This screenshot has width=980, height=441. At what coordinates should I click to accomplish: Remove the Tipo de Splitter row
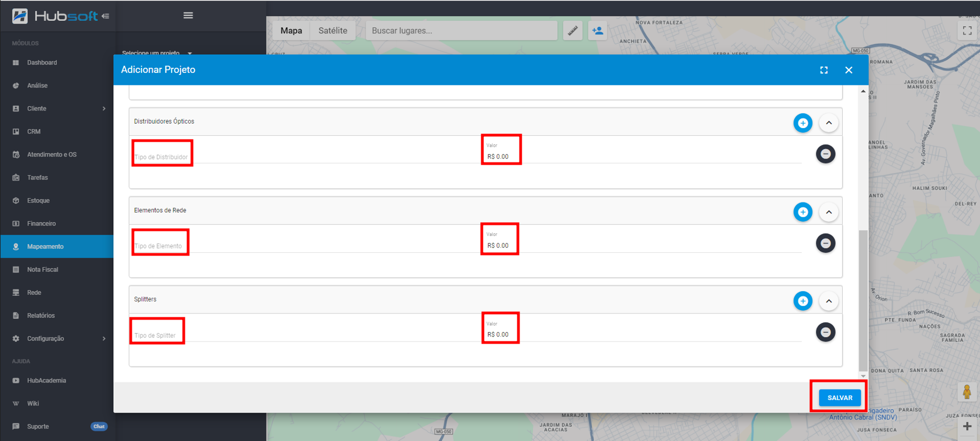pyautogui.click(x=826, y=332)
